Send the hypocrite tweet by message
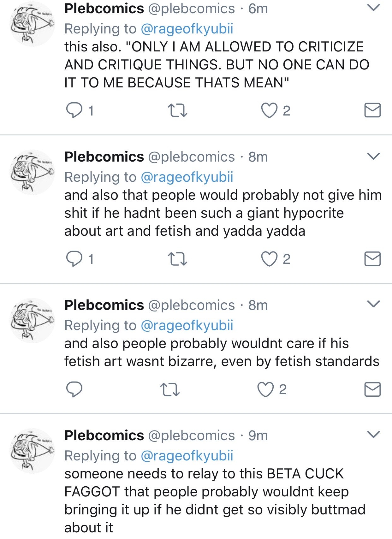392x539 pixels. click(372, 259)
